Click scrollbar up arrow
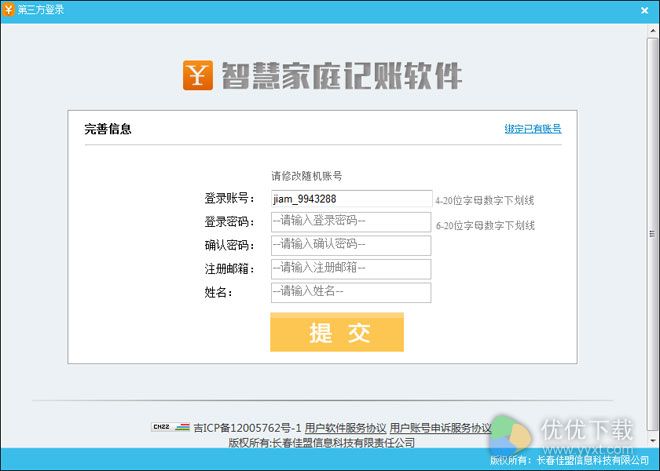Screen dimensions: 660x471 coord(653,31)
